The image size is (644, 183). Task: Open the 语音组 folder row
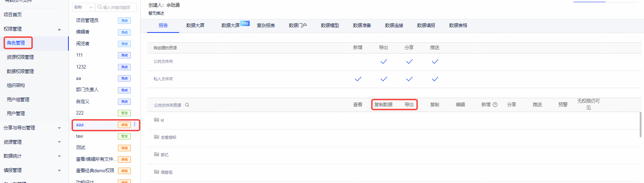pyautogui.click(x=393, y=172)
